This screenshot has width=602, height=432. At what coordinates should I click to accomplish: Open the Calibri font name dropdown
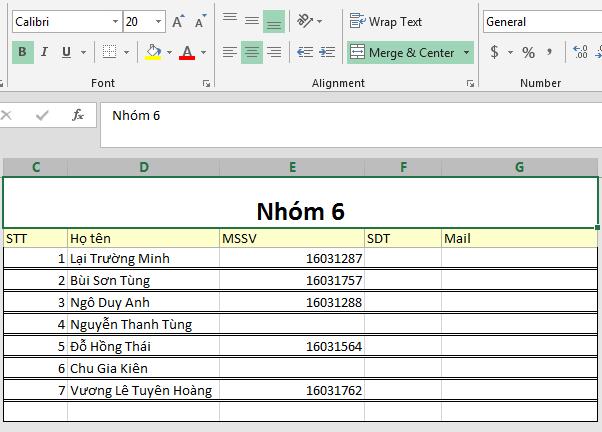115,22
